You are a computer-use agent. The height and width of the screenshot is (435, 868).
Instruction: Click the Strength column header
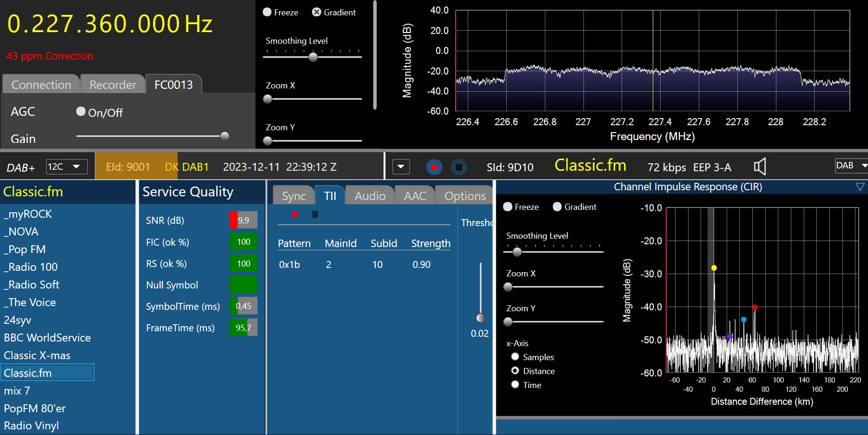point(431,243)
